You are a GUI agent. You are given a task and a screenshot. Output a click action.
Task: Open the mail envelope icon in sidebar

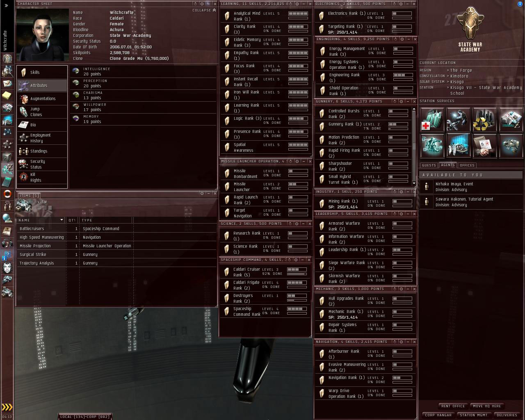pos(7,83)
